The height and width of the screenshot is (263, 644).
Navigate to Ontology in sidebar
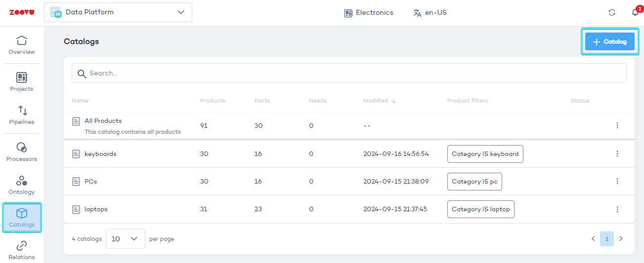(22, 185)
